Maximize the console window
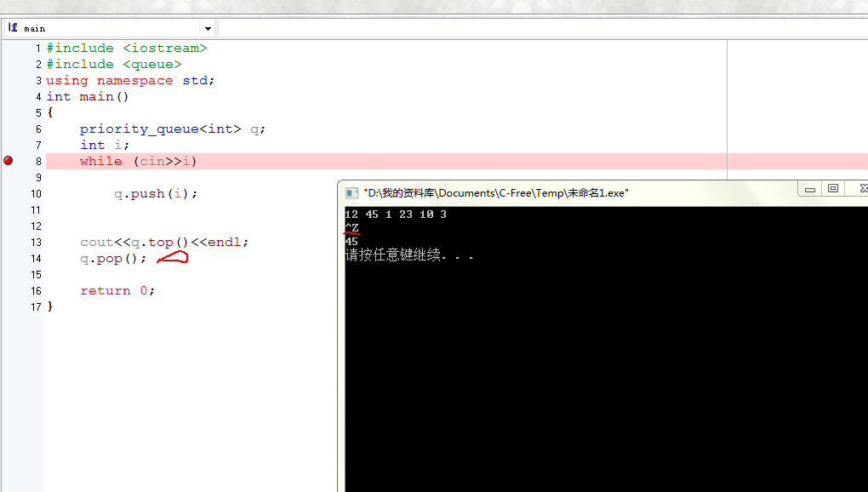The width and height of the screenshot is (868, 492). pos(832,189)
